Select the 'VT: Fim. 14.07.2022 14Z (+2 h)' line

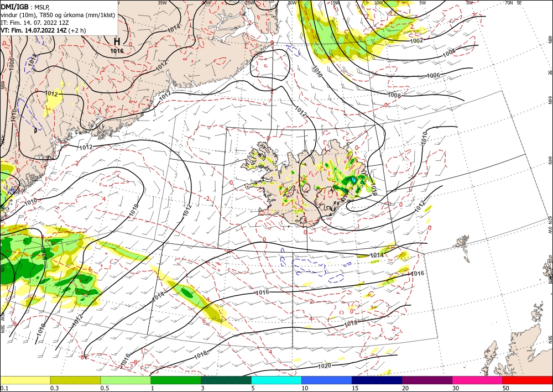(x=43, y=30)
